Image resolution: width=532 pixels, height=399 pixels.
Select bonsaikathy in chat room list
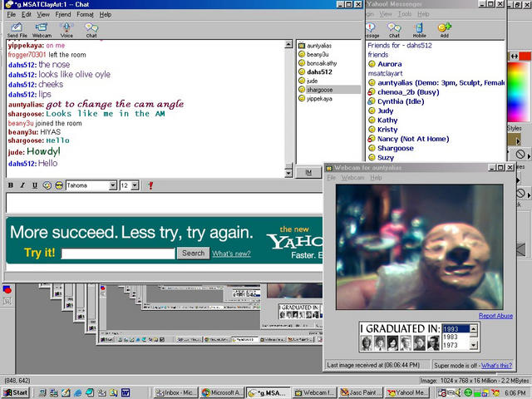pos(322,63)
